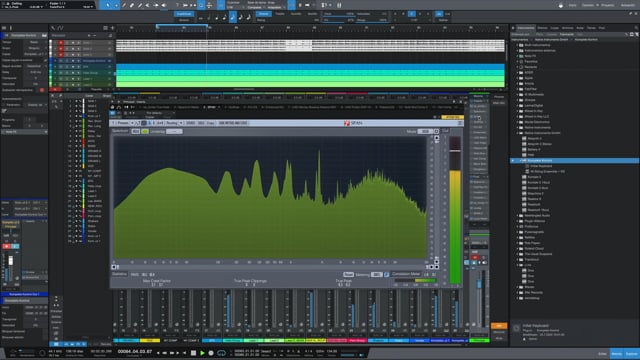Click the wrench options icon above the tracks
The width and height of the screenshot is (640, 360).
pyautogui.click(x=53, y=28)
